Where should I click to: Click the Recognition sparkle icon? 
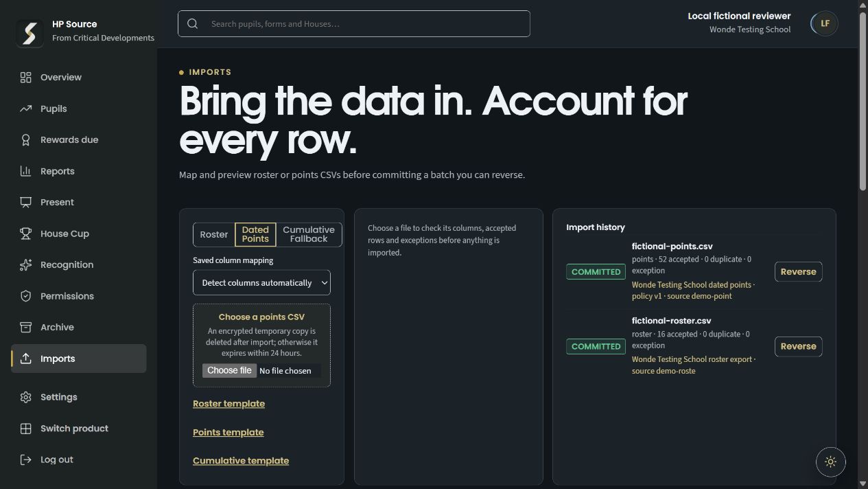click(25, 265)
